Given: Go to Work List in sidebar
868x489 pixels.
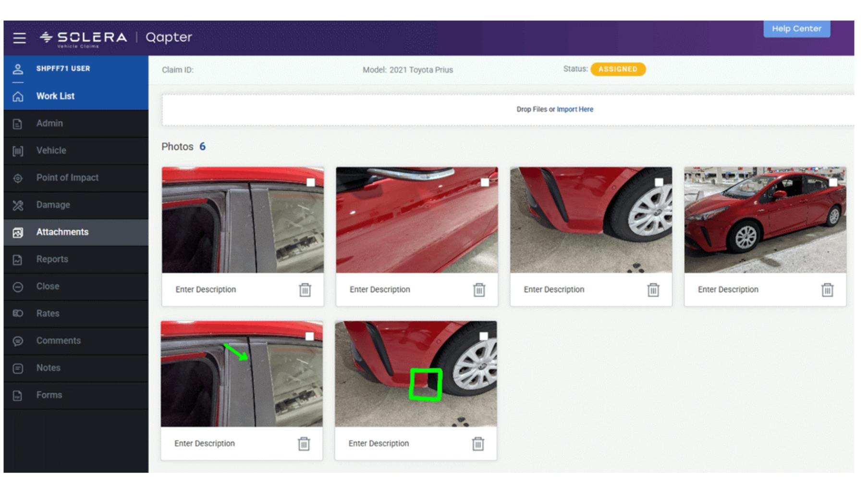Looking at the screenshot, I should [55, 96].
